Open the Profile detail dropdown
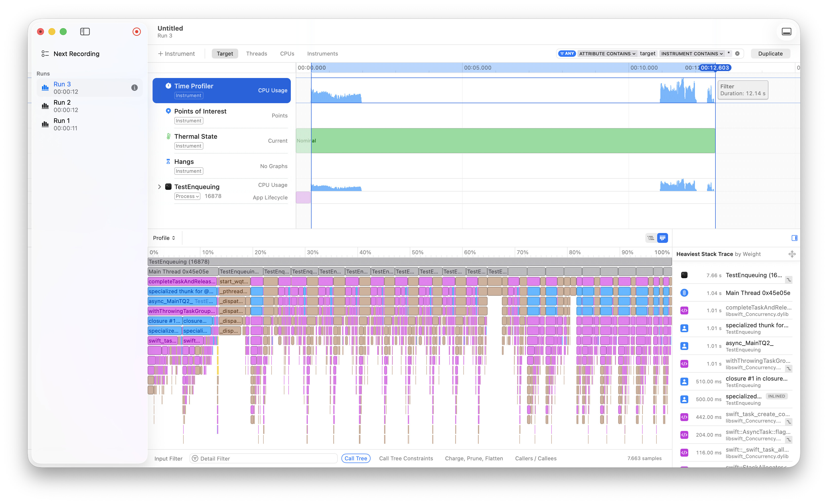Viewport: 828px width, 504px height. [x=164, y=238]
